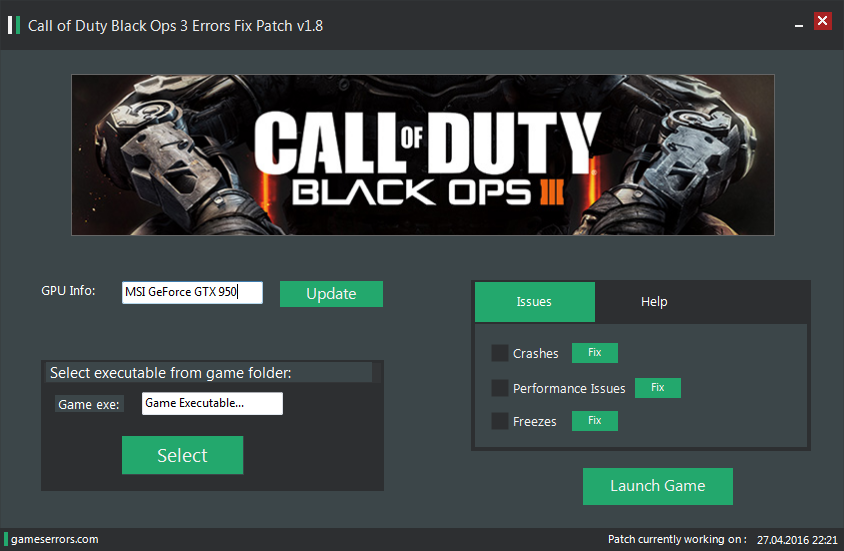Switch to the Issues tab
The width and height of the screenshot is (844, 551).
[x=534, y=302]
